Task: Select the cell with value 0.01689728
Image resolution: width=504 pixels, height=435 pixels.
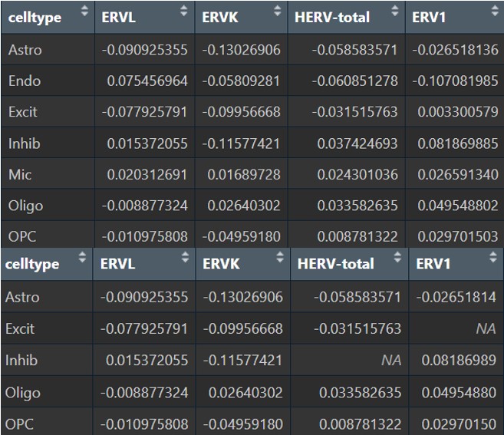Action: (242, 174)
